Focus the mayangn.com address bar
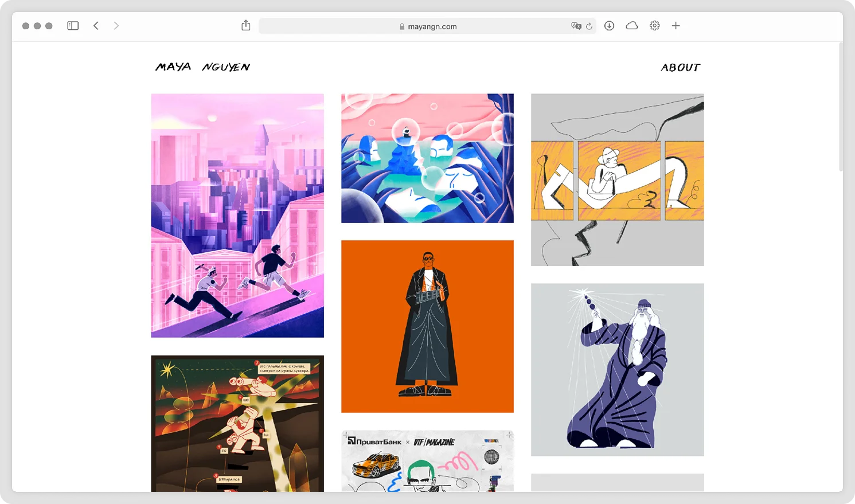Viewport: 855px width, 504px height. (x=428, y=26)
